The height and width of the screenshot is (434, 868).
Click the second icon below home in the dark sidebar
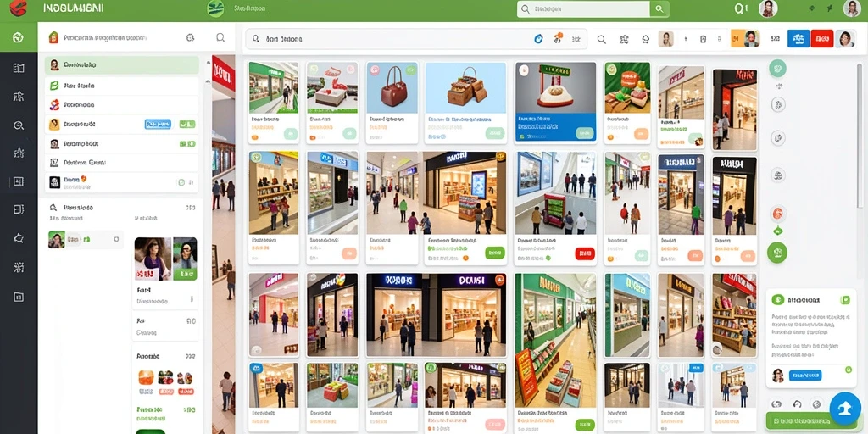point(19,97)
